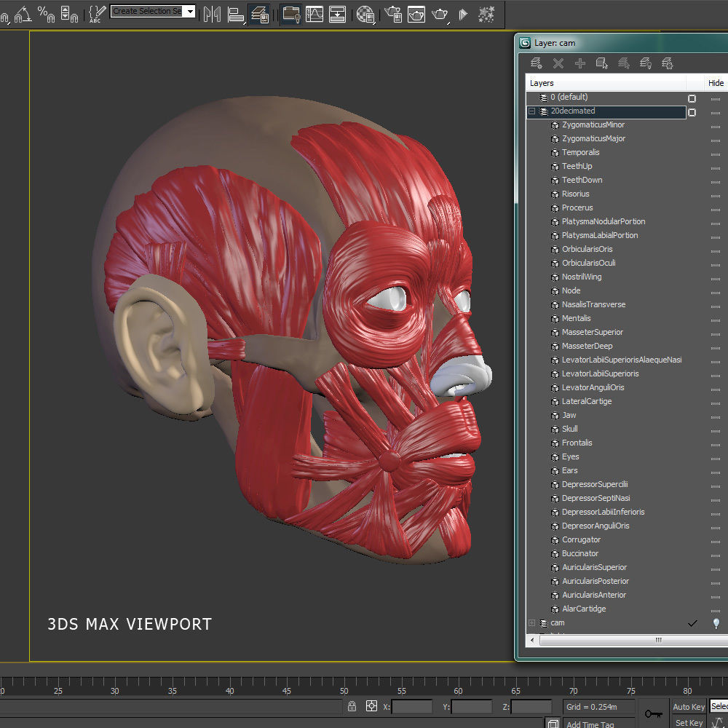This screenshot has width=728, height=728.
Task: Click the Hide column header
Action: [716, 83]
